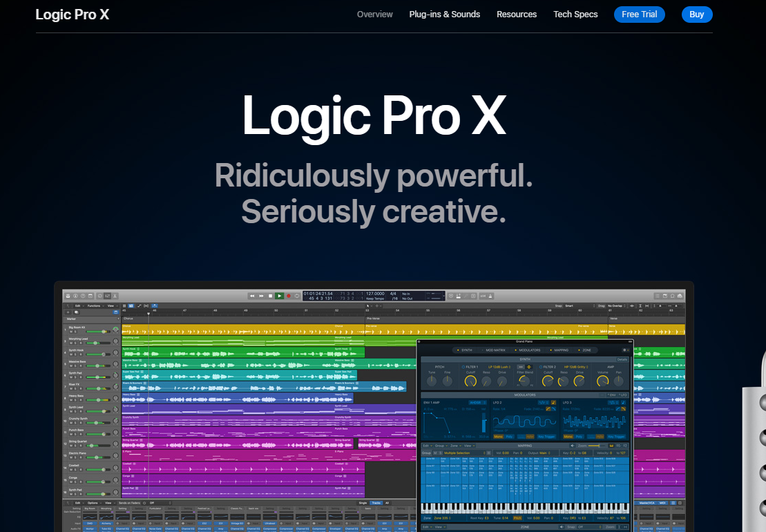
Task: Open the AHDSR envelope type dropdown
Action: pyautogui.click(x=477, y=403)
